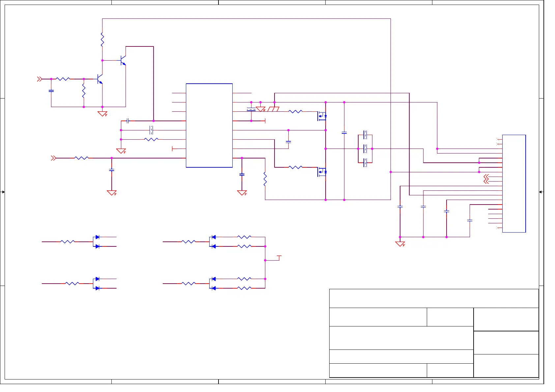Select the resistor beside the lower input port
The width and height of the screenshot is (555, 392).
coord(81,158)
